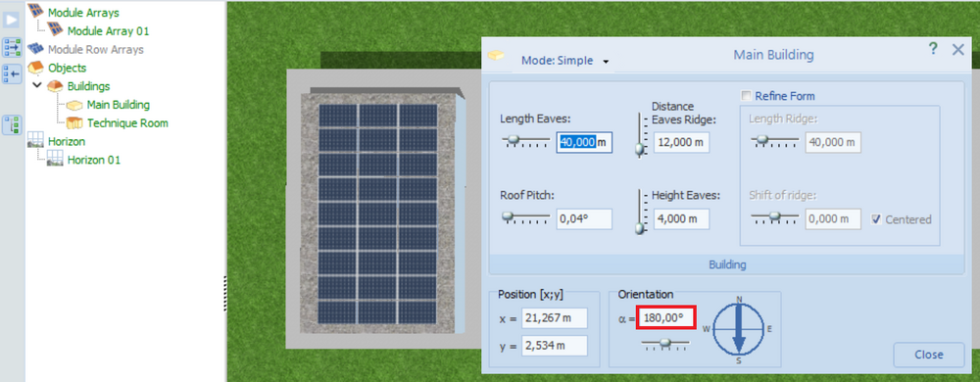Select Horizon 01 in tree

pyautogui.click(x=94, y=160)
